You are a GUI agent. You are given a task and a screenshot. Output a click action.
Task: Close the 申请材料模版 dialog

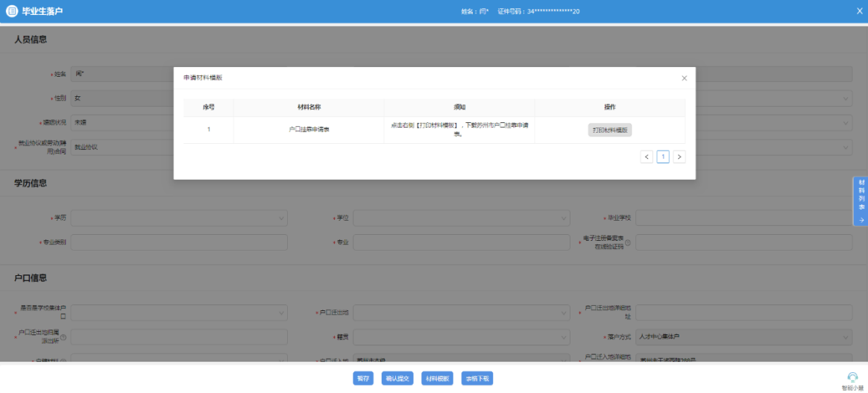coord(684,78)
